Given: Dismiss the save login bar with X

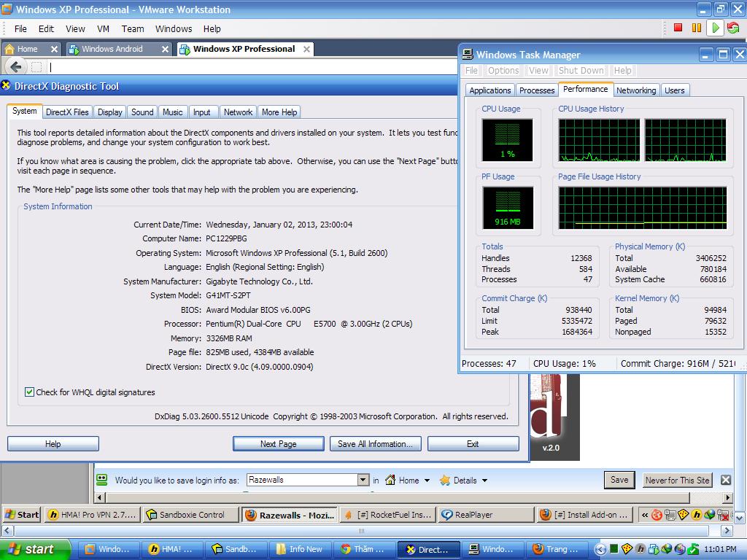Looking at the screenshot, I should pos(726,480).
